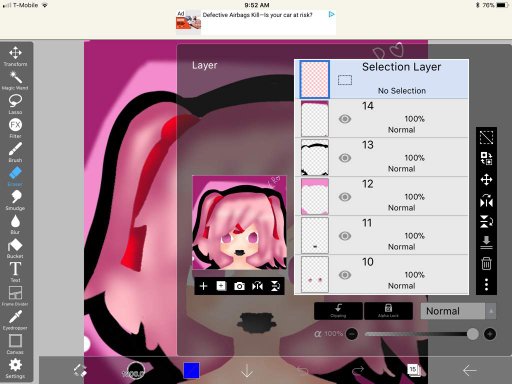The image size is (512, 384).
Task: Toggle visibility of layer 10
Action: [x=345, y=275]
